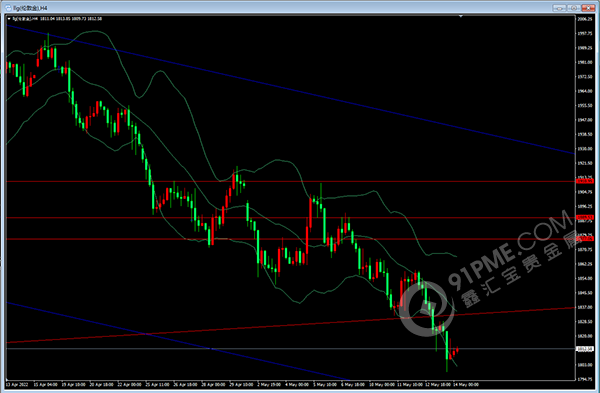This screenshot has height=393, width=600.
Task: Minimize the H4 chart window
Action: point(559,8)
